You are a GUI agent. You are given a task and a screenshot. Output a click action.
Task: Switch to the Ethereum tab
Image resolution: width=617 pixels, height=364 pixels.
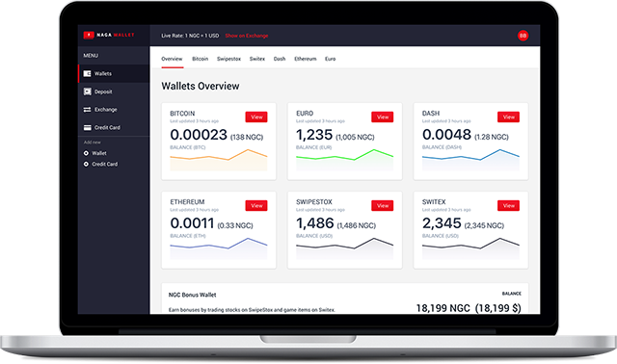tap(306, 59)
